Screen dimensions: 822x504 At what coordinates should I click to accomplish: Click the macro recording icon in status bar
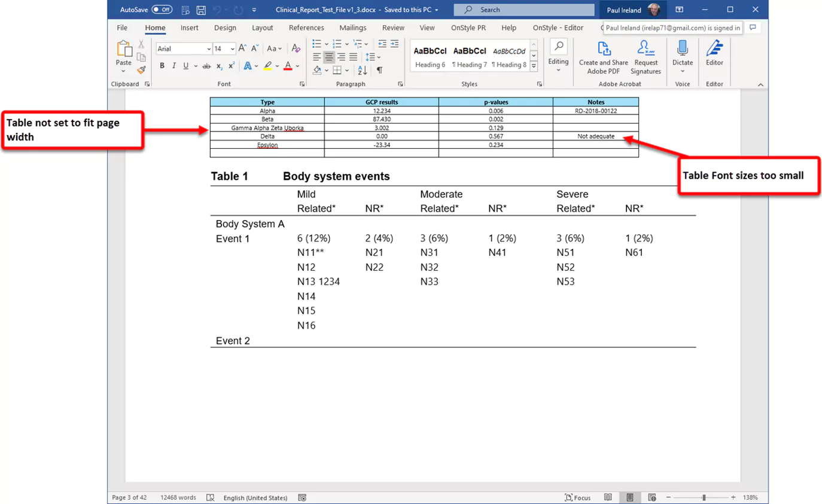click(302, 497)
